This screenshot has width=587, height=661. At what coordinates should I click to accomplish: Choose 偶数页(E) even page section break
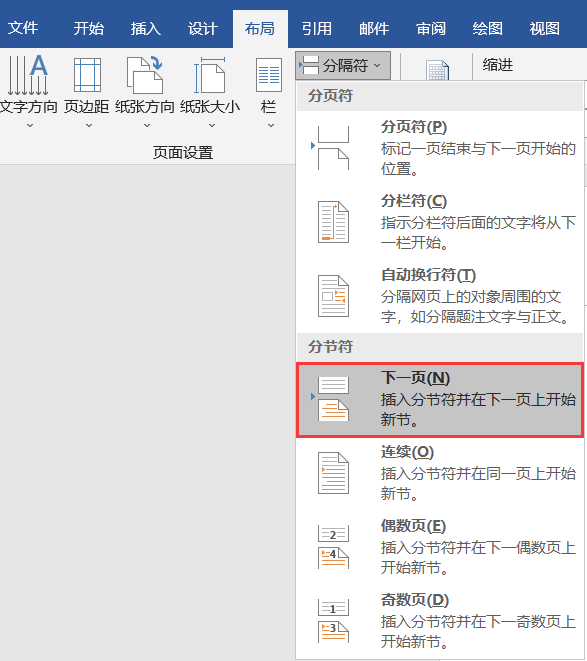coord(440,547)
